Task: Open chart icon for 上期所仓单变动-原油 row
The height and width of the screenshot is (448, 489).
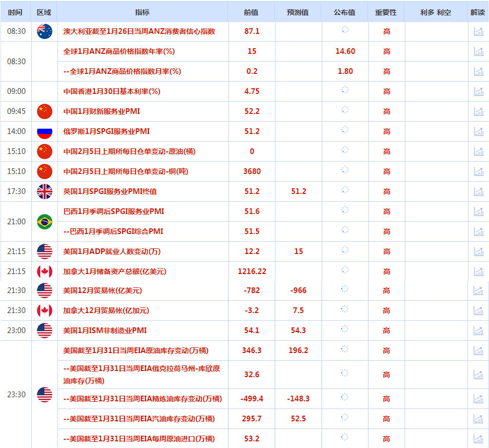Action: click(x=479, y=151)
